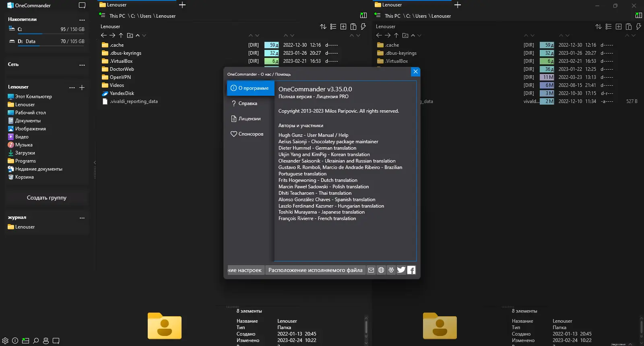Click the community icon beside the globe in About dialog
Screen dimensions: 644x346
tap(391, 270)
